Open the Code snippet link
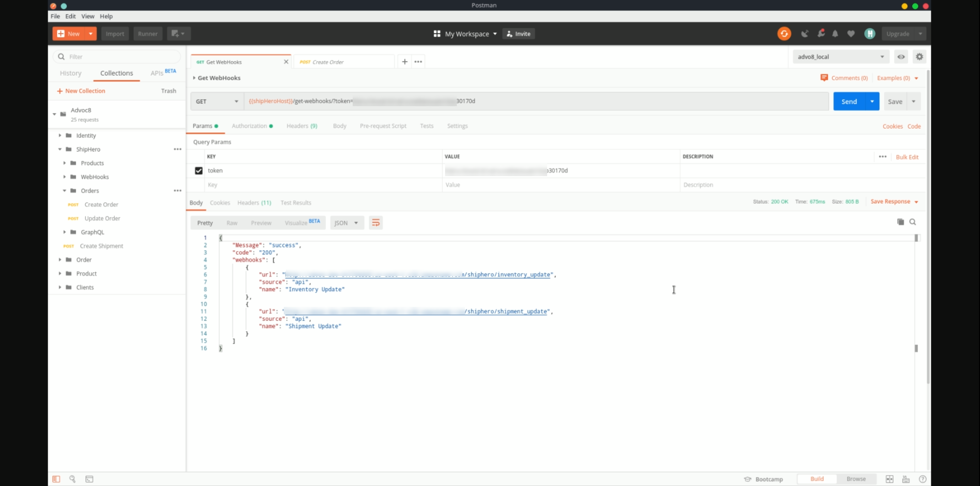The image size is (980, 486). [914, 126]
